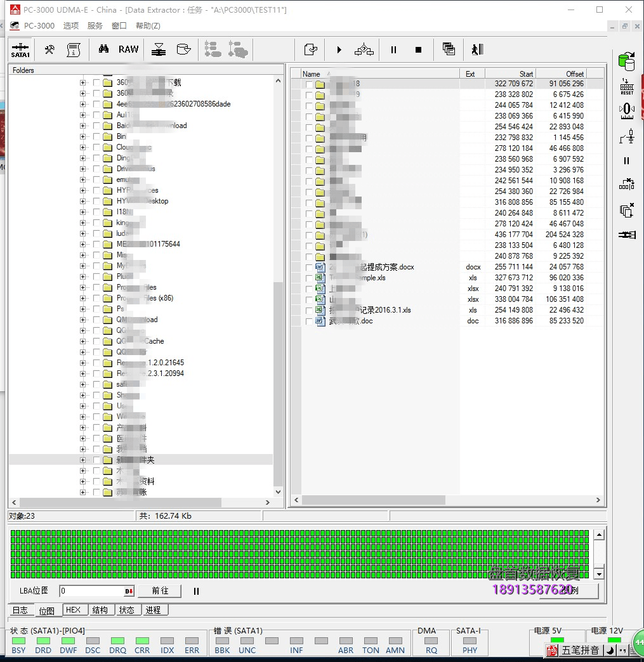644x662 pixels.
Task: Tick the checkbox for the 记录2016.3.1.xls file
Action: pos(309,310)
